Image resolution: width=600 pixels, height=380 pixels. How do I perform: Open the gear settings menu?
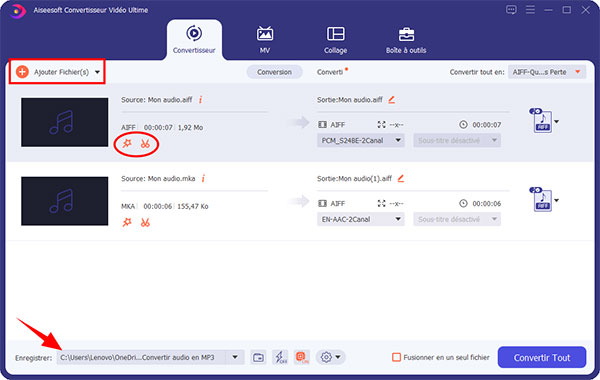pos(331,357)
